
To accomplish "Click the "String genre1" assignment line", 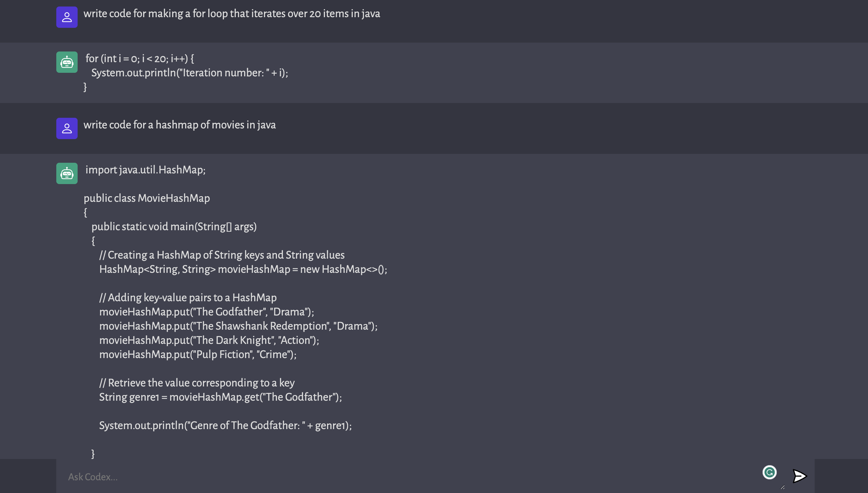I will click(221, 397).
